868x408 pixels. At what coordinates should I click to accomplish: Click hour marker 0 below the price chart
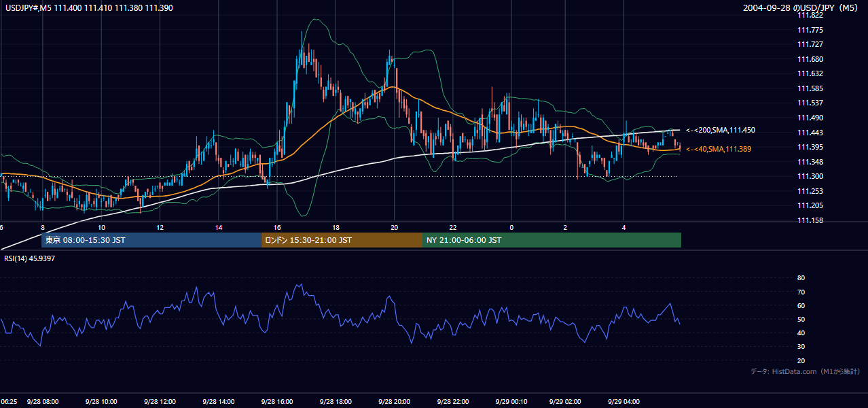point(511,227)
